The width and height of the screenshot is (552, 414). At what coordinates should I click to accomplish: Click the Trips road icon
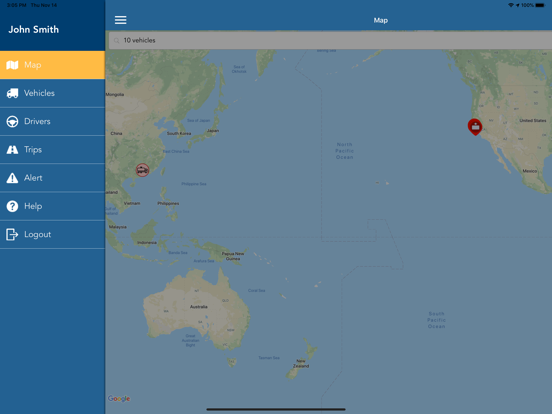(x=12, y=150)
